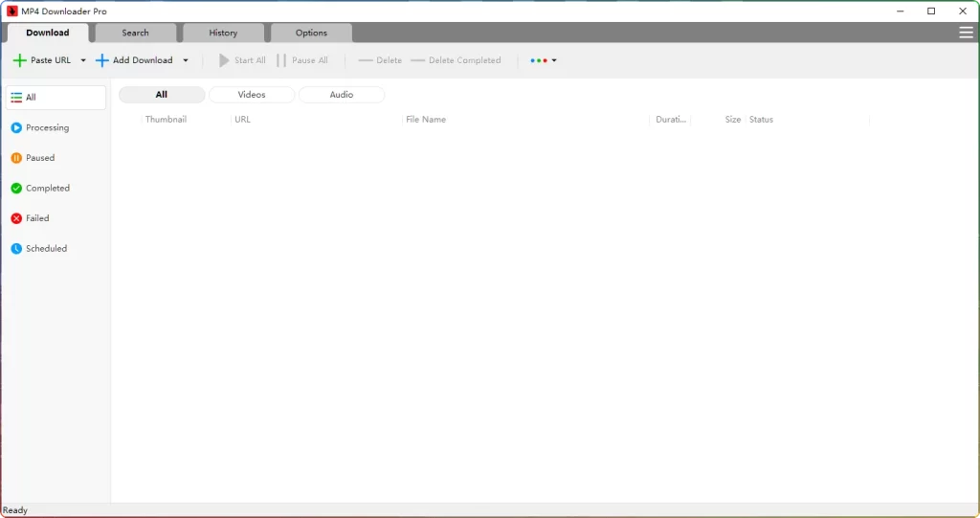Screen dimensions: 980x518
Task: Maximize the MP4 Downloader Pro window
Action: (x=931, y=11)
